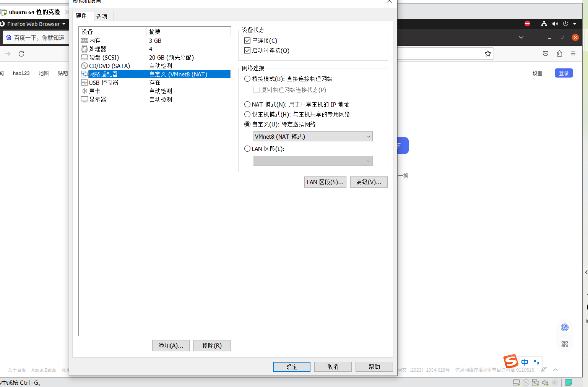This screenshot has width=588, height=387.
Task: Toggle Sogou 中 Chinese/English mode
Action: point(525,362)
